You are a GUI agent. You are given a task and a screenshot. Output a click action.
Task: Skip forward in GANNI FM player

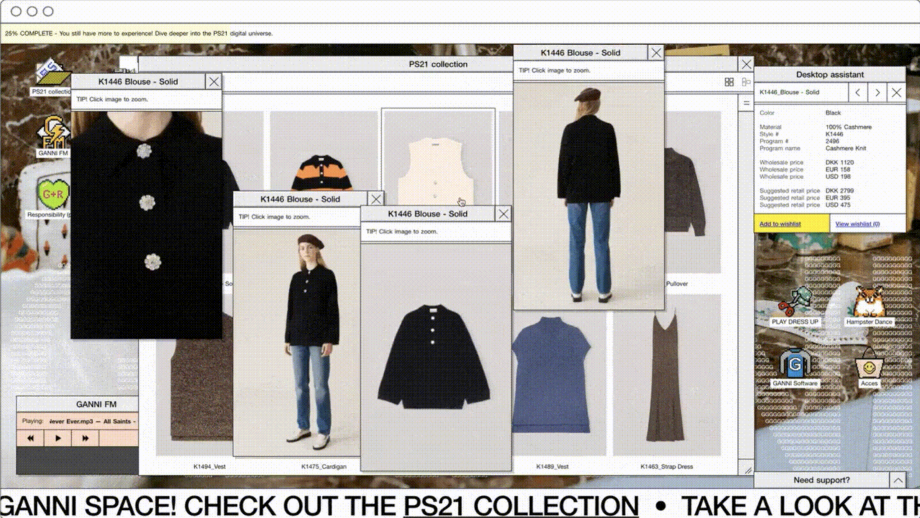coord(85,438)
